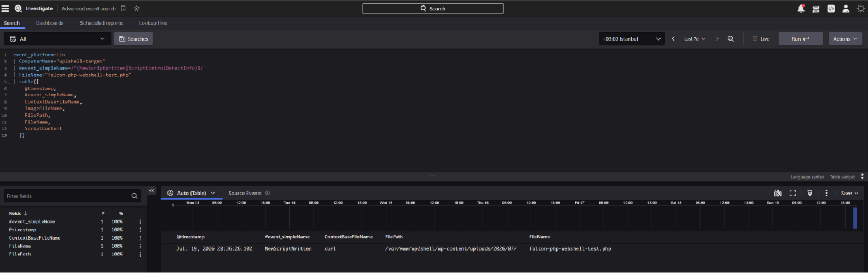Open options for #event_simpleName field
The image size is (868, 273).
(x=140, y=222)
